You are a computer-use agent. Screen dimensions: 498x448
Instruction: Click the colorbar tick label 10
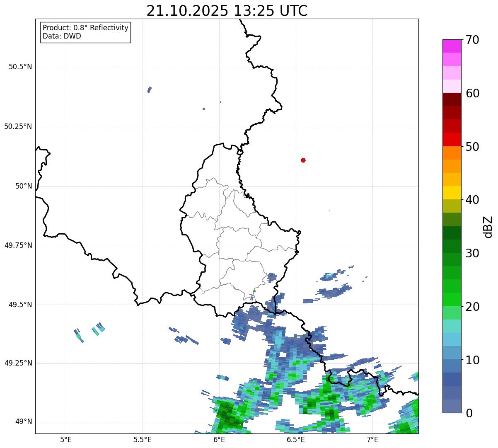472,360
